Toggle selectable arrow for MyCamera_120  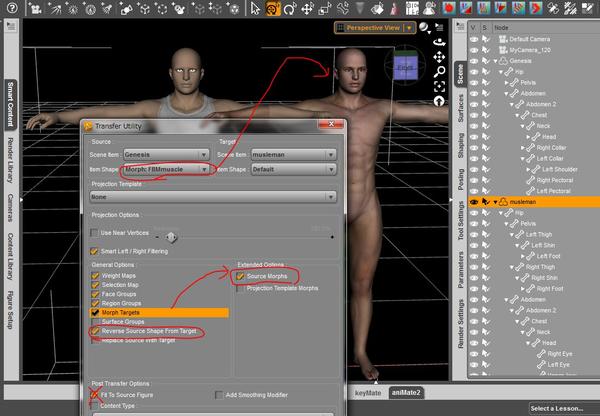tap(486, 50)
